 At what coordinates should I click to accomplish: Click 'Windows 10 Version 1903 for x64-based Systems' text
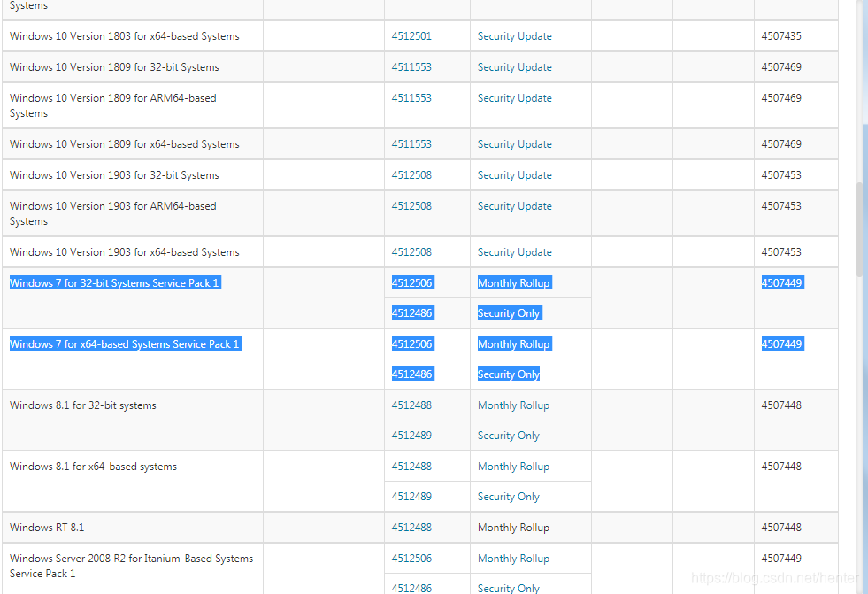point(125,252)
